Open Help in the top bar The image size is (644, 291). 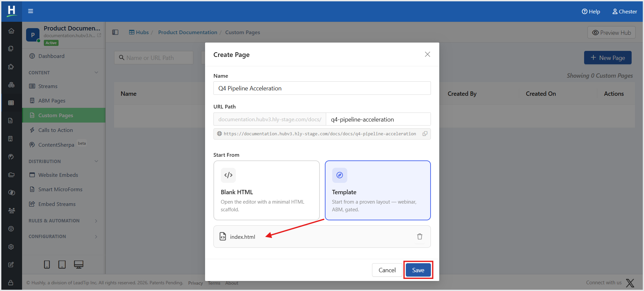pyautogui.click(x=591, y=11)
